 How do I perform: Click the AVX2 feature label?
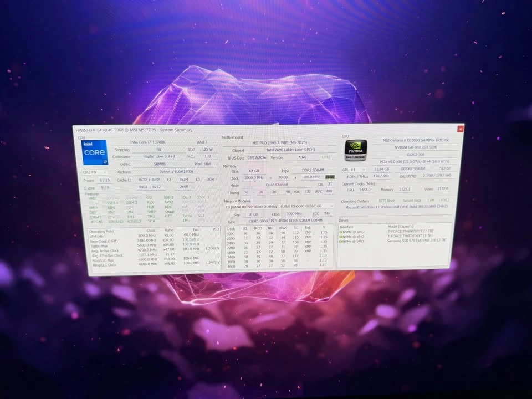point(168,202)
